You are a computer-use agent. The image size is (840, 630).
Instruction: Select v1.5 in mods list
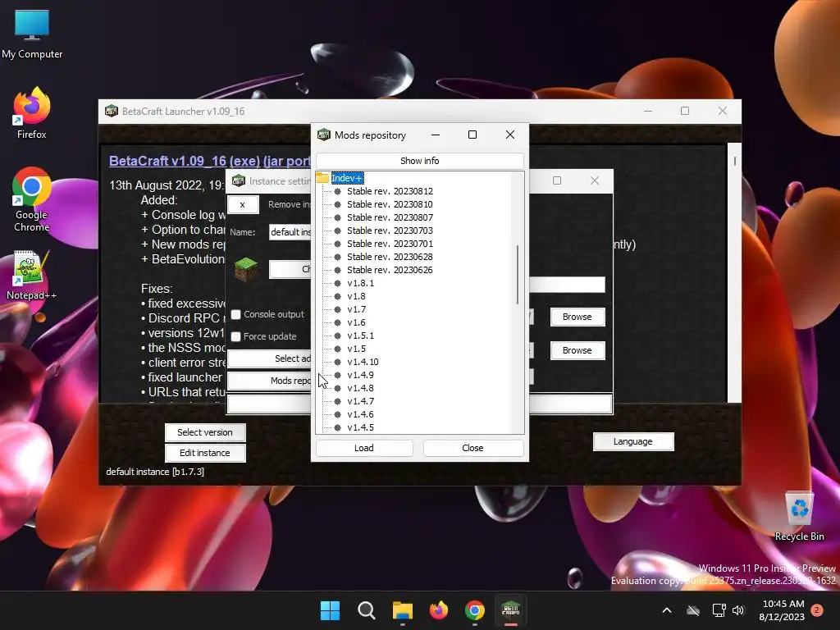coord(356,349)
